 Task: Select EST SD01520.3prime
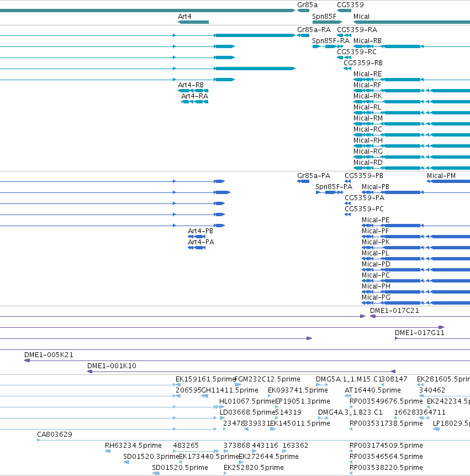pos(151,457)
